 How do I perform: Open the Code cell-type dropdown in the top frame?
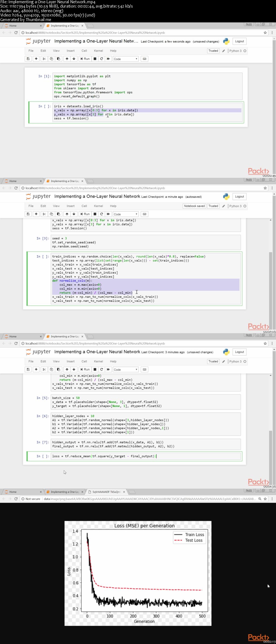[126, 59]
